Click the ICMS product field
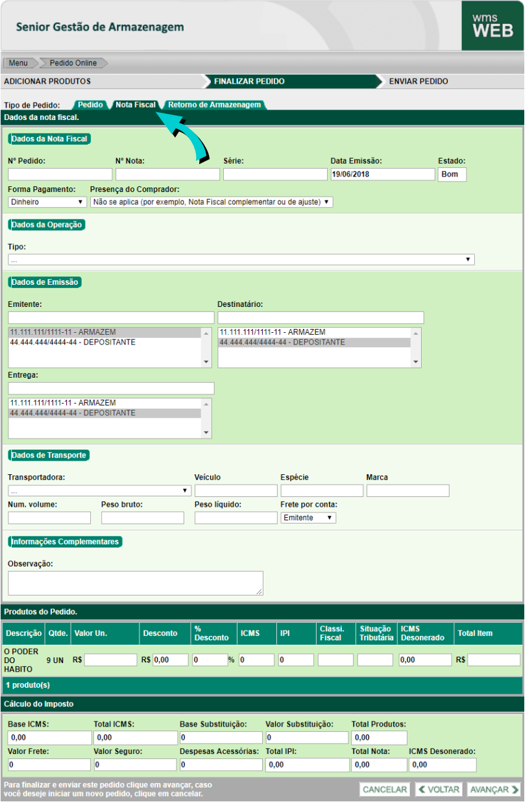The height and width of the screenshot is (811, 532). click(256, 660)
